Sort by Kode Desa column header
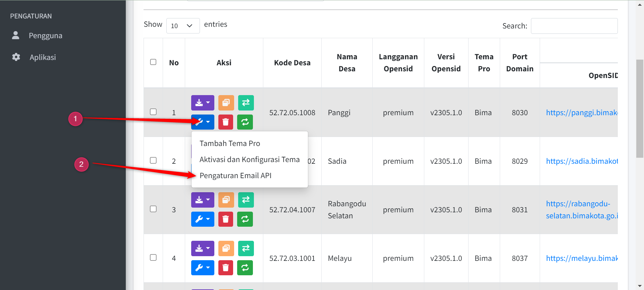The image size is (644, 290). pyautogui.click(x=292, y=63)
